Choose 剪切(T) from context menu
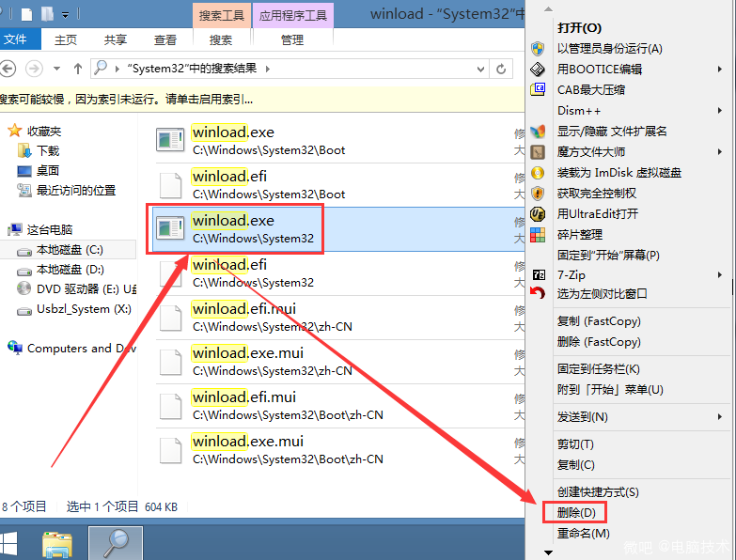The height and width of the screenshot is (560, 736). 575,444
